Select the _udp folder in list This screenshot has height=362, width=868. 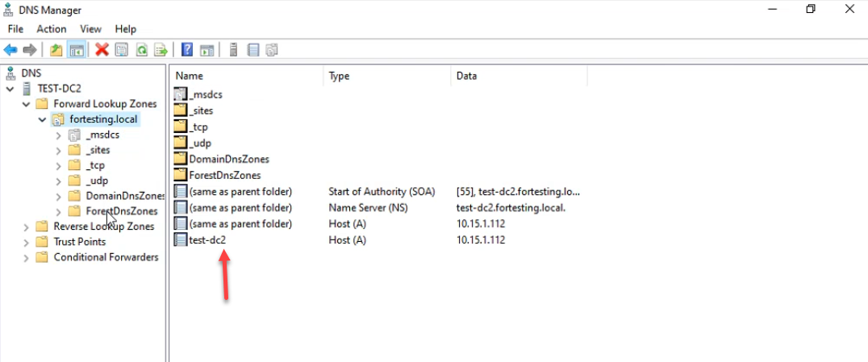click(200, 143)
